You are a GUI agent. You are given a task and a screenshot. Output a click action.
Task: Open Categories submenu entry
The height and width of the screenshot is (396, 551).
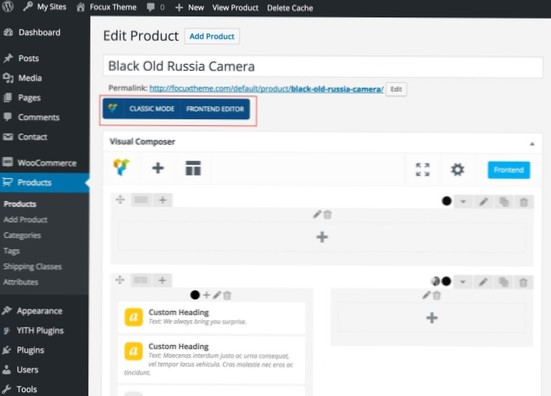[22, 235]
